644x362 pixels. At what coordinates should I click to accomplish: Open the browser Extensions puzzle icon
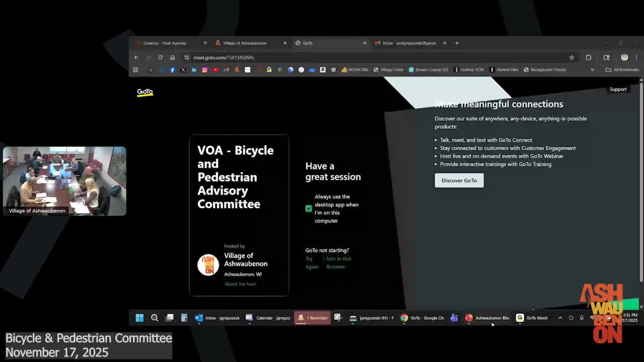click(x=588, y=57)
